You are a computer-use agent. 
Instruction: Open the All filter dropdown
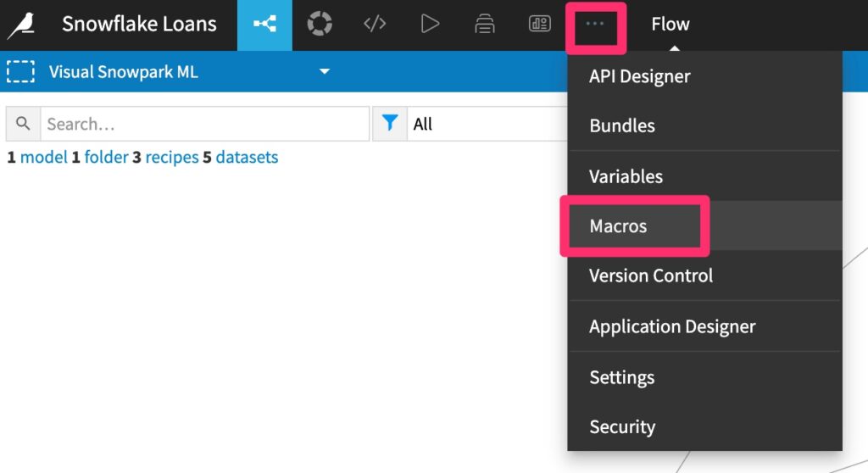(x=483, y=124)
